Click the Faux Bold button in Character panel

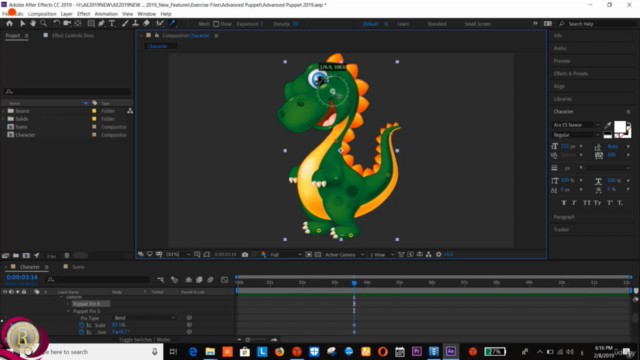coord(564,203)
